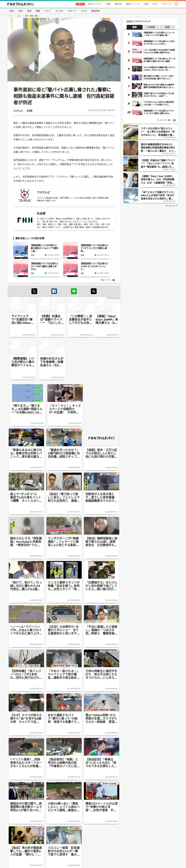Open the お知らせ notification badge
This screenshot has width=186, height=868.
80,4
